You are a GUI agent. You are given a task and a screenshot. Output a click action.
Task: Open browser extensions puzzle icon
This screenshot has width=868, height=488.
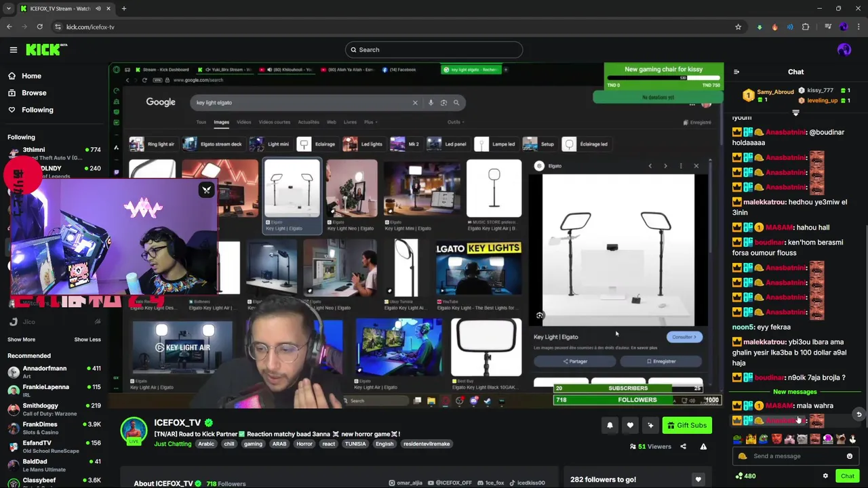(x=806, y=26)
